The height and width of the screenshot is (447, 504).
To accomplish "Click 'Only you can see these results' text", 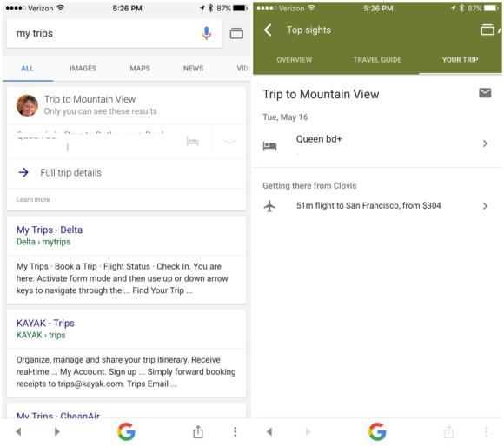I will [x=100, y=111].
